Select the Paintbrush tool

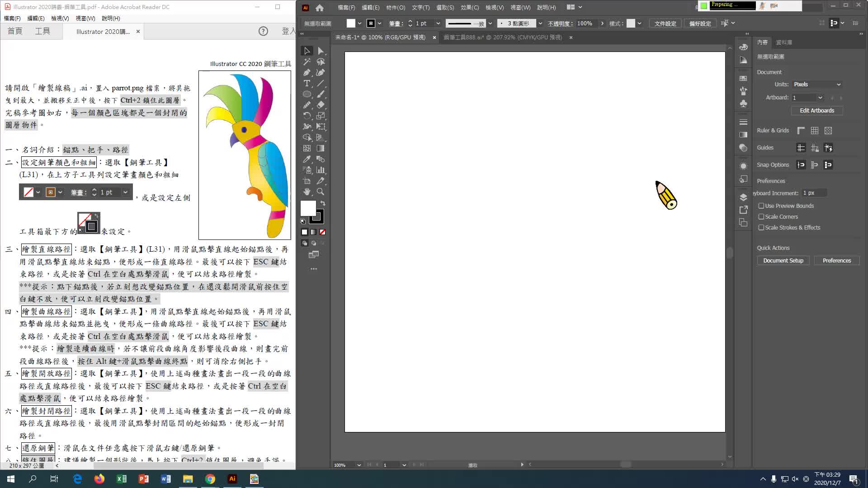coord(321,94)
